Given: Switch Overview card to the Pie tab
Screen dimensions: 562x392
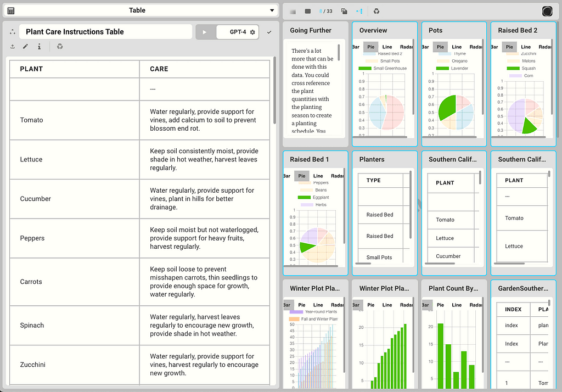Looking at the screenshot, I should click(370, 47).
